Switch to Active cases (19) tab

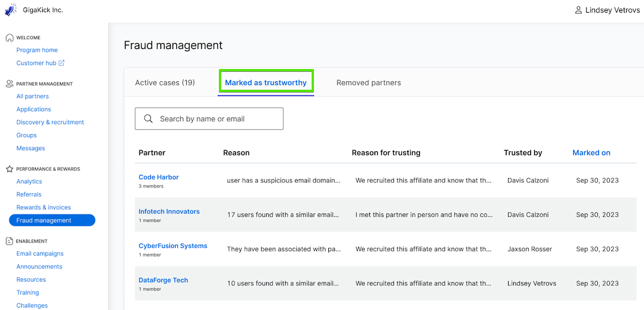point(165,82)
